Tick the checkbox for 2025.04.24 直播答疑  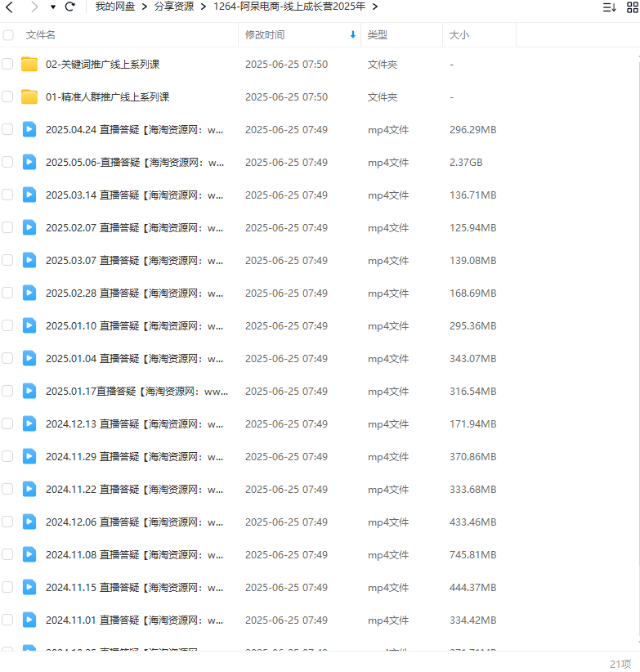pyautogui.click(x=7, y=129)
